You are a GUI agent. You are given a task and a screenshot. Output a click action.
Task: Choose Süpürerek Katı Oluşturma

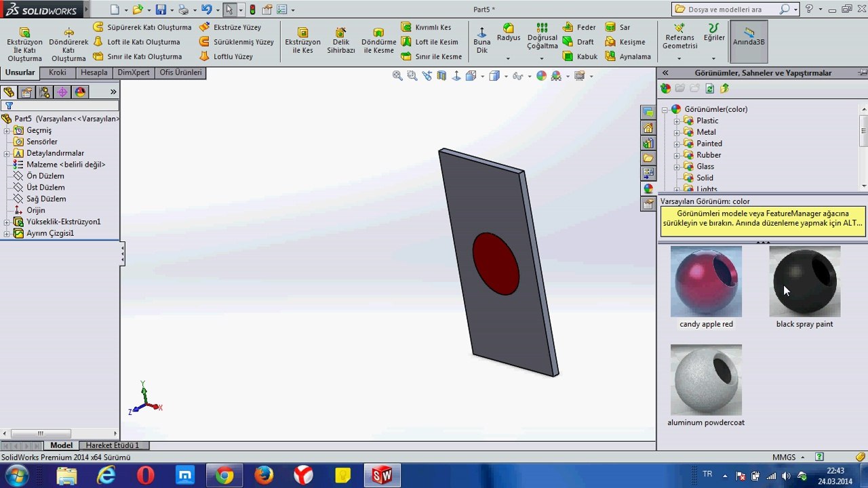click(142, 27)
